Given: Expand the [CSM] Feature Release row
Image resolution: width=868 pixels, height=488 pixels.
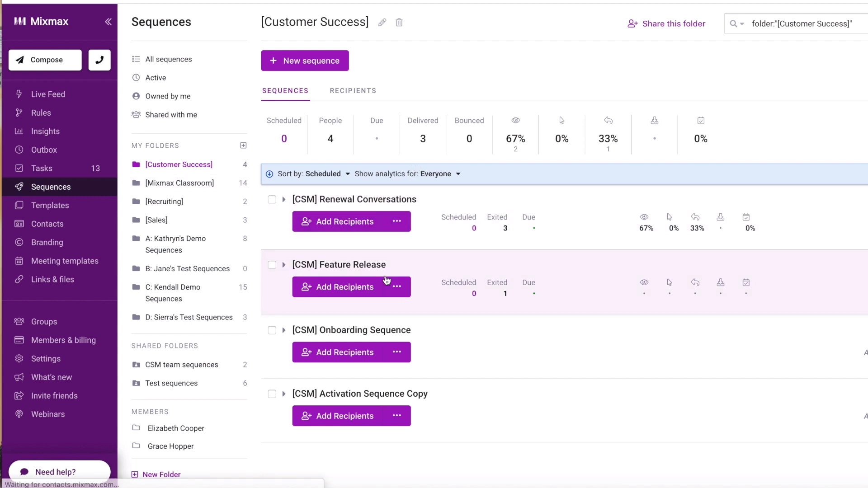Looking at the screenshot, I should click(x=284, y=265).
